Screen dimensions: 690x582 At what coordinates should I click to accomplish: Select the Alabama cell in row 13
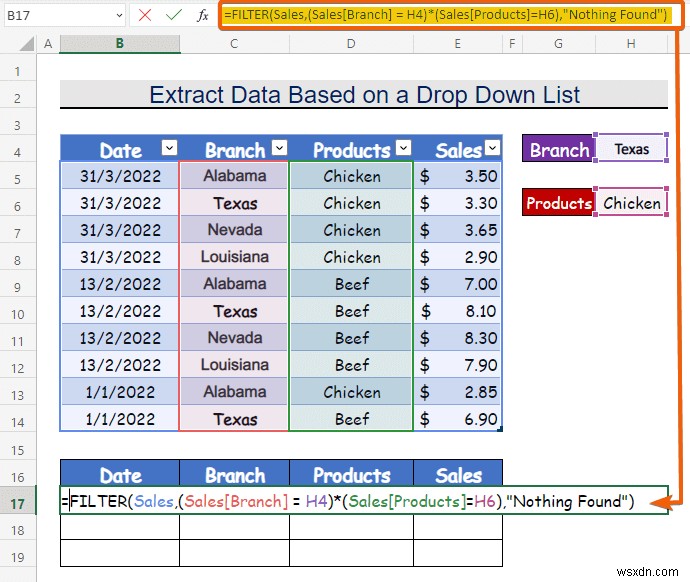pos(234,392)
